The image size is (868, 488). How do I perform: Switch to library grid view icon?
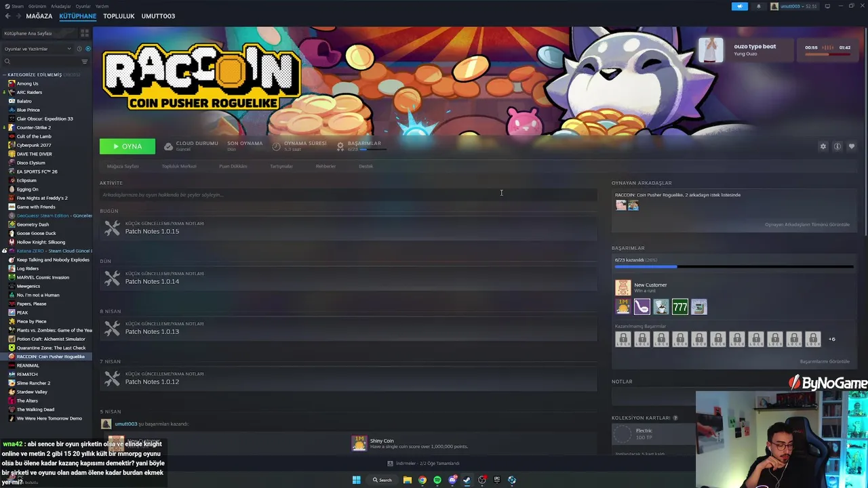point(85,33)
